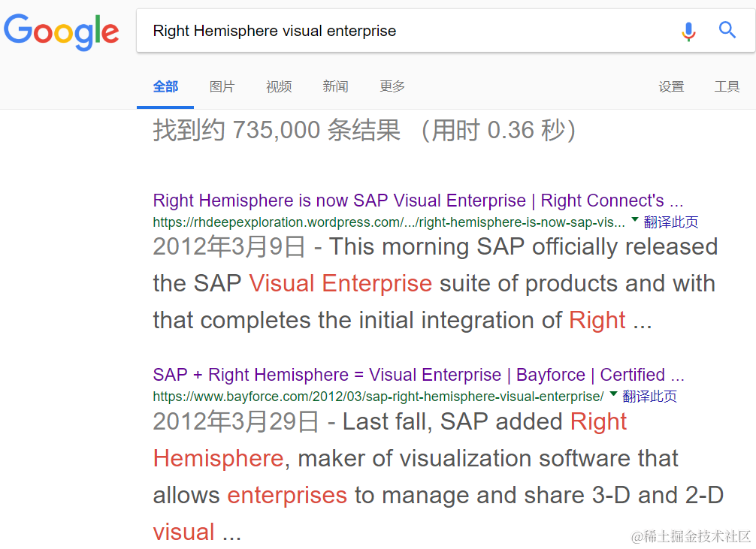This screenshot has height=549, width=756.
Task: Click the blue magnifier search button
Action: click(x=727, y=30)
